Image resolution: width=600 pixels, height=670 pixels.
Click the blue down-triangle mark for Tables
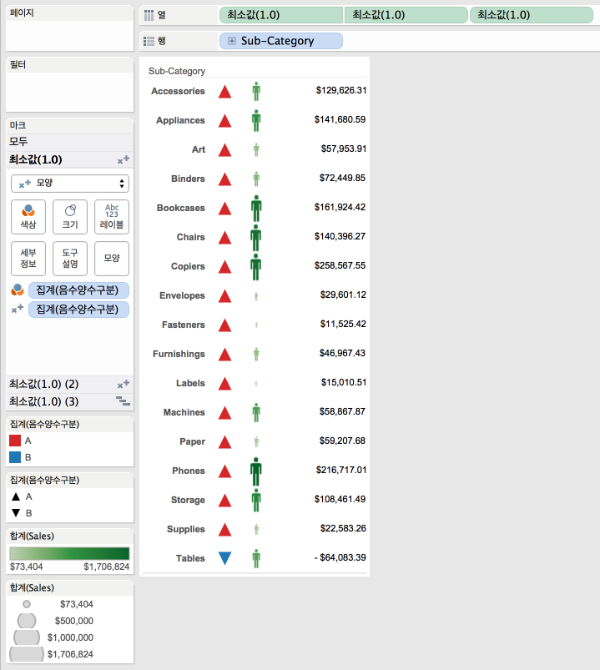pos(225,558)
